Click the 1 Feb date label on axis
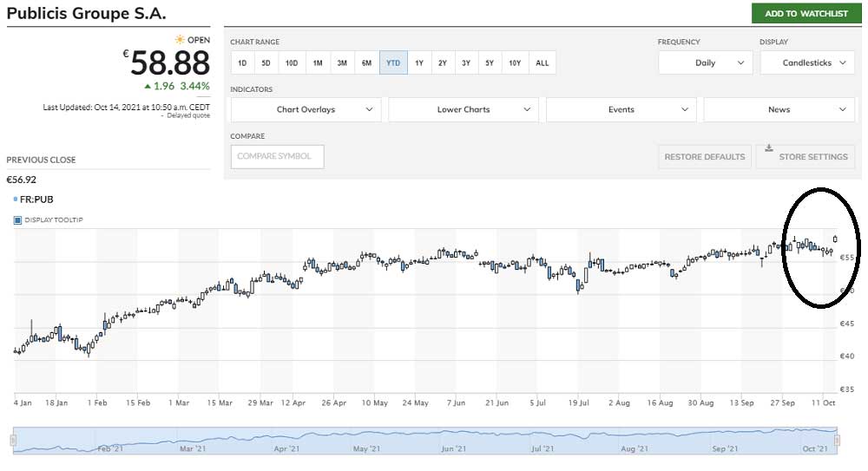Screen dimensions: 868x471 pyautogui.click(x=97, y=403)
